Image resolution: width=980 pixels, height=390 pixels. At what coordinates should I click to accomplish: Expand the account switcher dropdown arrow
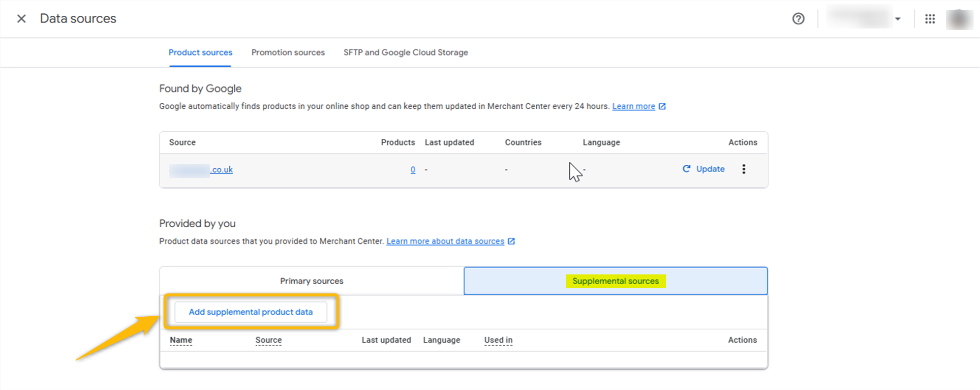point(897,19)
